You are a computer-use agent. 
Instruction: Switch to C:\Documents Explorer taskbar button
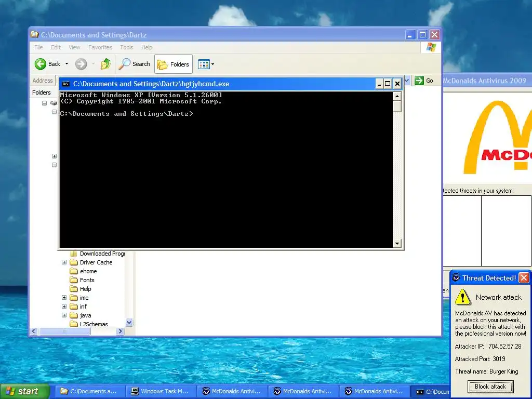tap(90, 391)
